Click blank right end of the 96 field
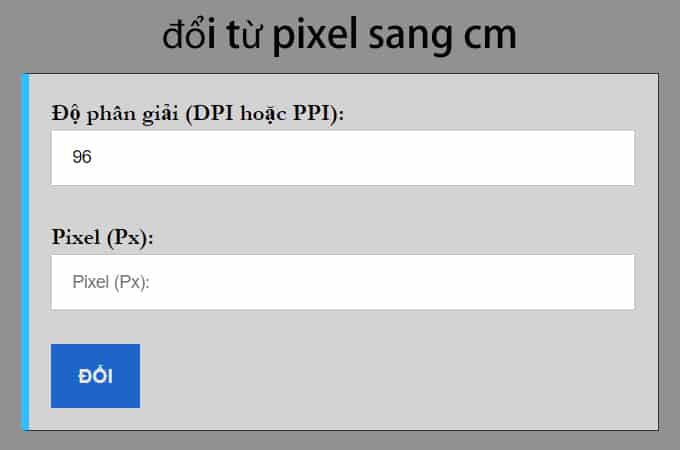Image resolution: width=680 pixels, height=450 pixels. [600, 158]
